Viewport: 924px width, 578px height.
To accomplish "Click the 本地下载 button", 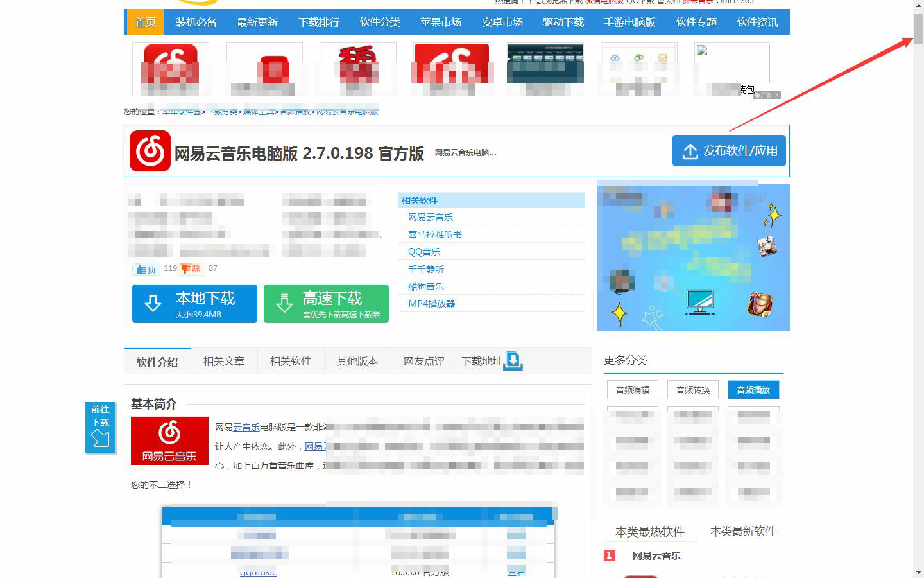I will pos(194,304).
